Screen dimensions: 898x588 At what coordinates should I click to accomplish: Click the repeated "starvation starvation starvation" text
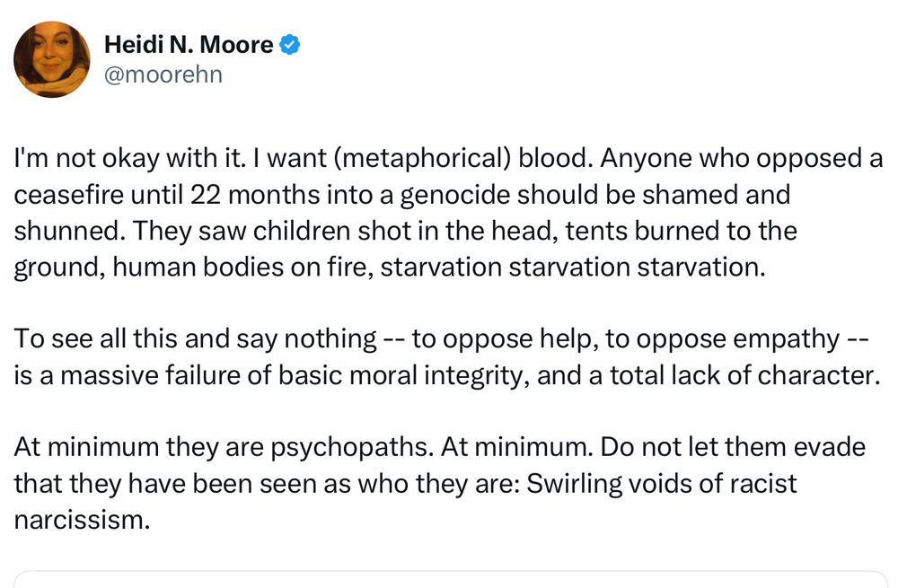click(x=573, y=268)
